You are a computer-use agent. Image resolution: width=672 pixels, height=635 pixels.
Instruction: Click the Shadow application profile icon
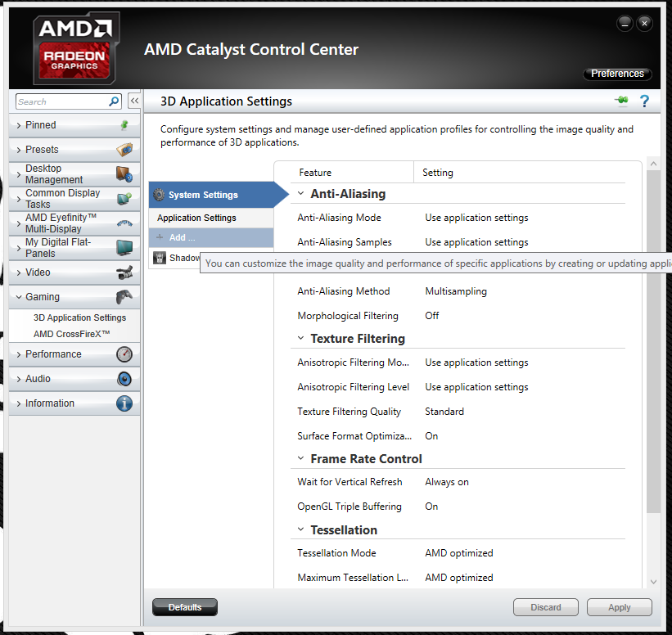tap(160, 258)
